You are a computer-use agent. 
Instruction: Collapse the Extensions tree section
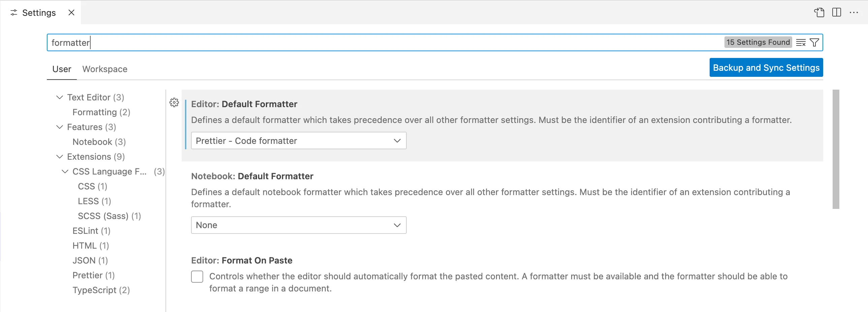(x=60, y=157)
